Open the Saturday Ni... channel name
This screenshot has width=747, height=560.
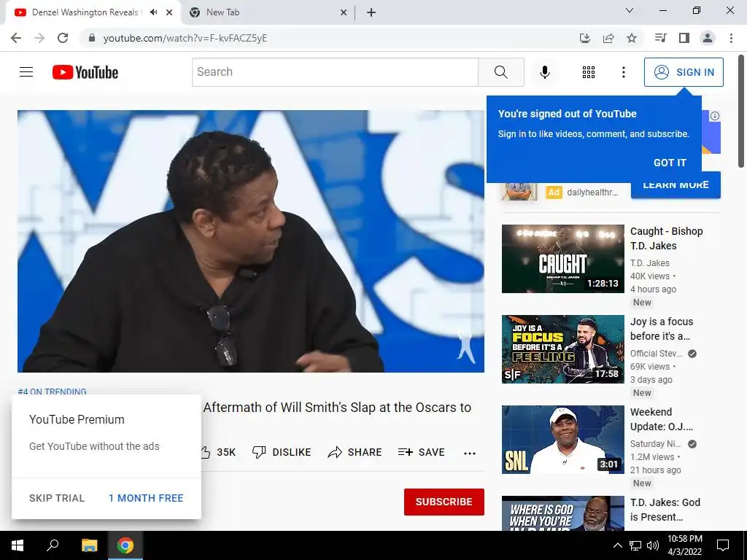point(655,444)
